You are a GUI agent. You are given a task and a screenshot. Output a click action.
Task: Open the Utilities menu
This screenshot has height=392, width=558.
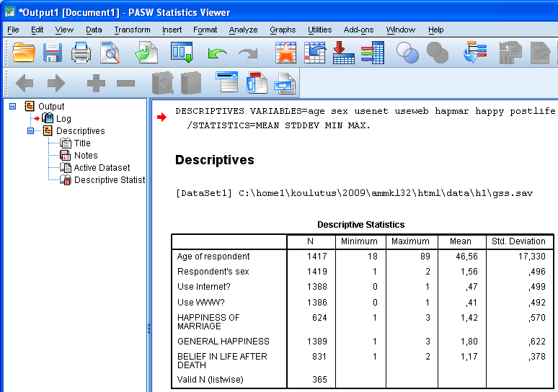(319, 30)
